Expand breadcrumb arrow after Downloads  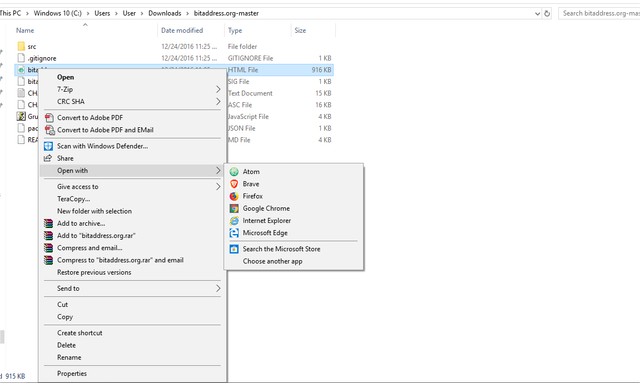point(188,13)
